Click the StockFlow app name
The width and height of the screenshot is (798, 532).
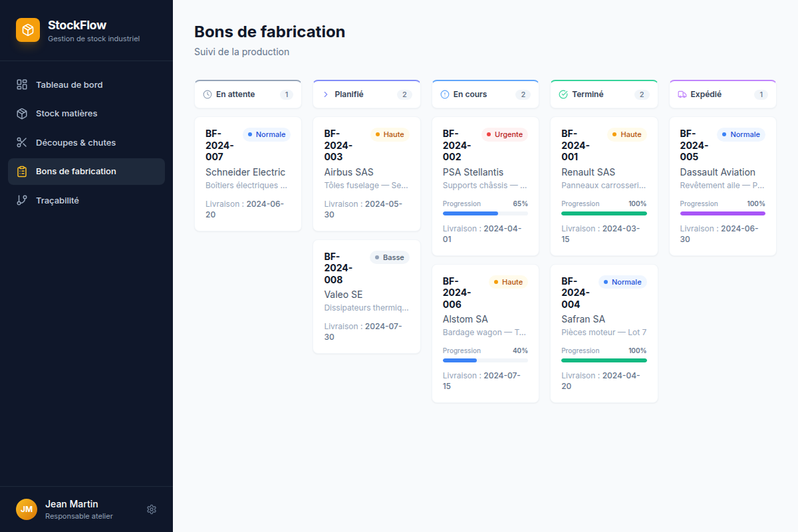(77, 25)
